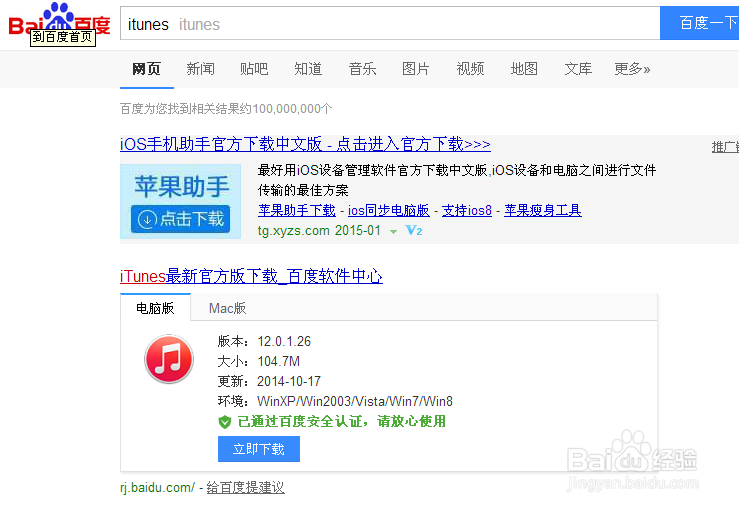Open the iTunes最新官方版下载 result title
This screenshot has height=509, width=739.
pos(251,276)
